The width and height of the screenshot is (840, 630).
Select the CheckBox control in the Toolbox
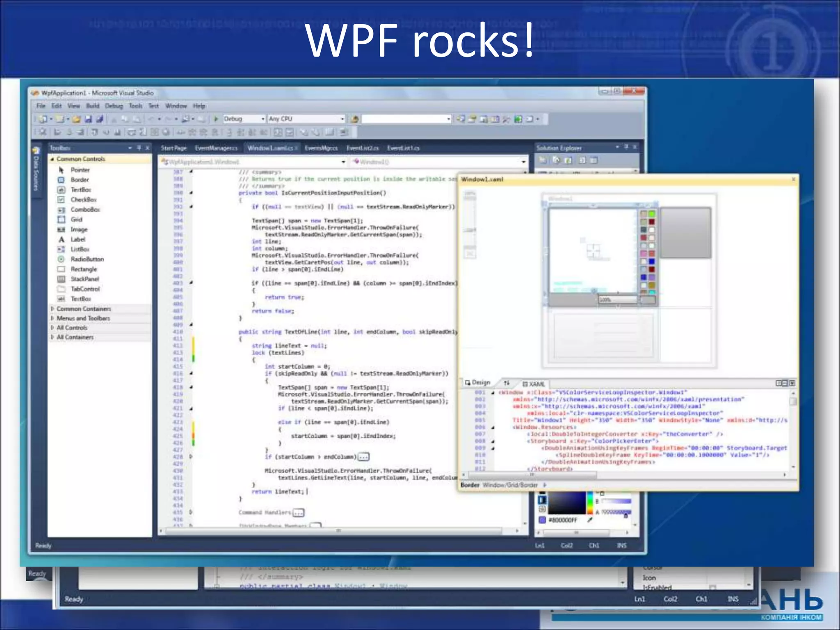(x=78, y=200)
